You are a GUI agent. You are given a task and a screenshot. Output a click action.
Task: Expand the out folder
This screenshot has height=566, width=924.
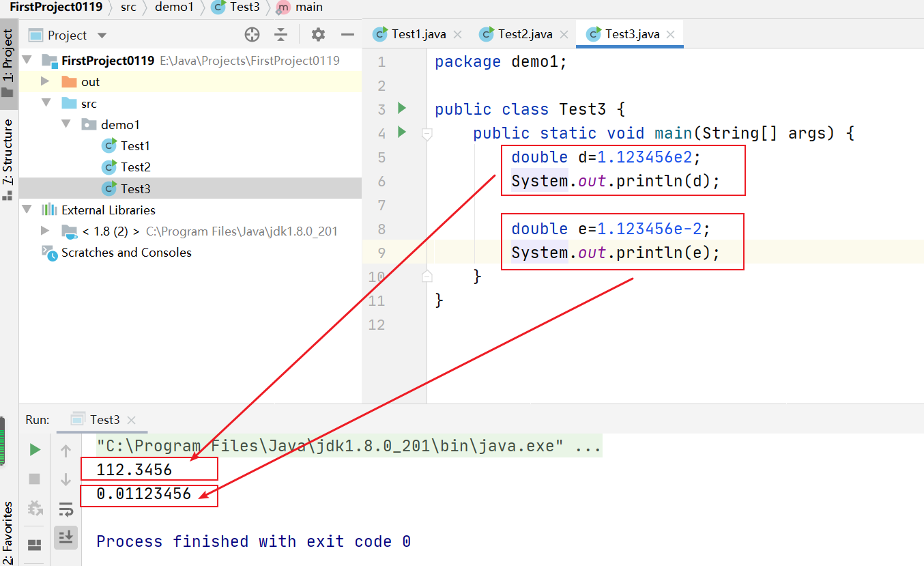[x=45, y=81]
